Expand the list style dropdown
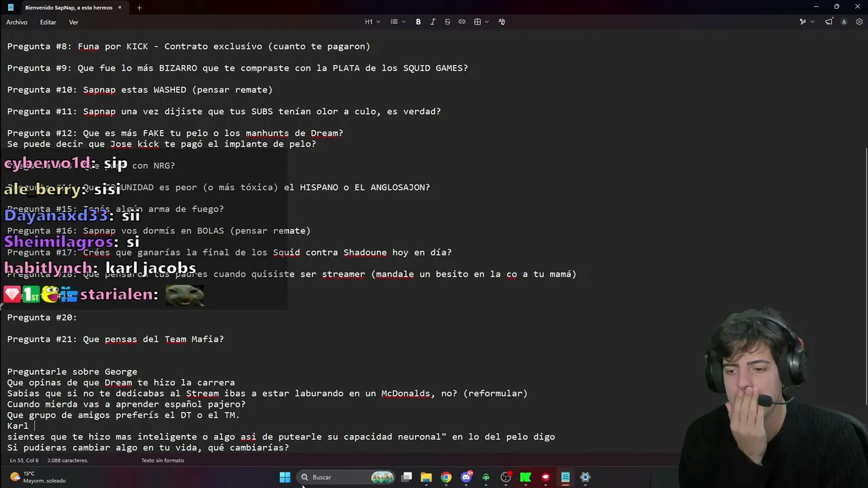Screen dimensions: 868x488 398,22
